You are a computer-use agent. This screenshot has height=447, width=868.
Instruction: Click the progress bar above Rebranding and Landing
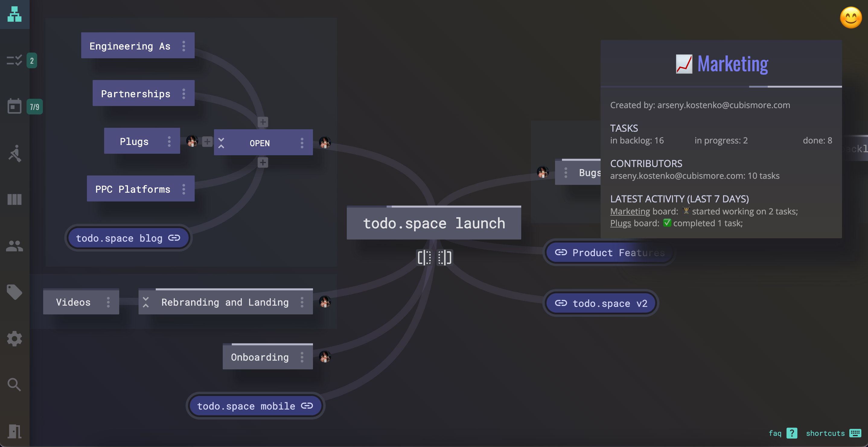click(x=225, y=289)
